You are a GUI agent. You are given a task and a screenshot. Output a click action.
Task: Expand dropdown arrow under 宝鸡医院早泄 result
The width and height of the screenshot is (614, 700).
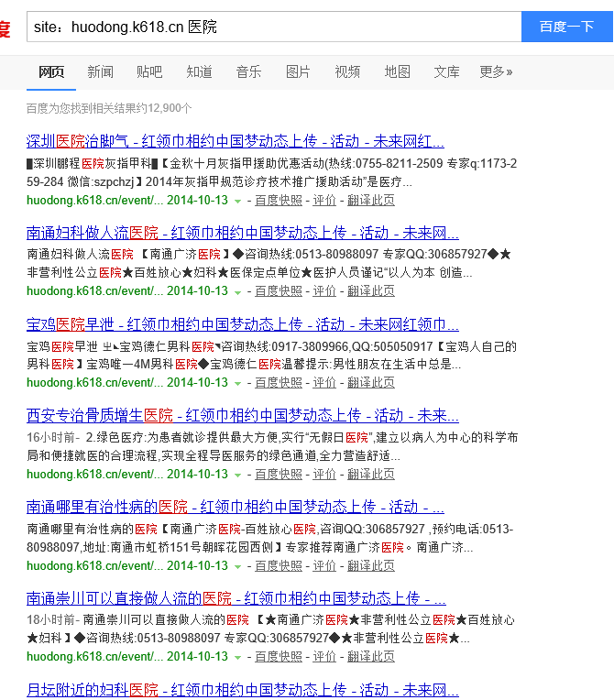click(x=237, y=384)
